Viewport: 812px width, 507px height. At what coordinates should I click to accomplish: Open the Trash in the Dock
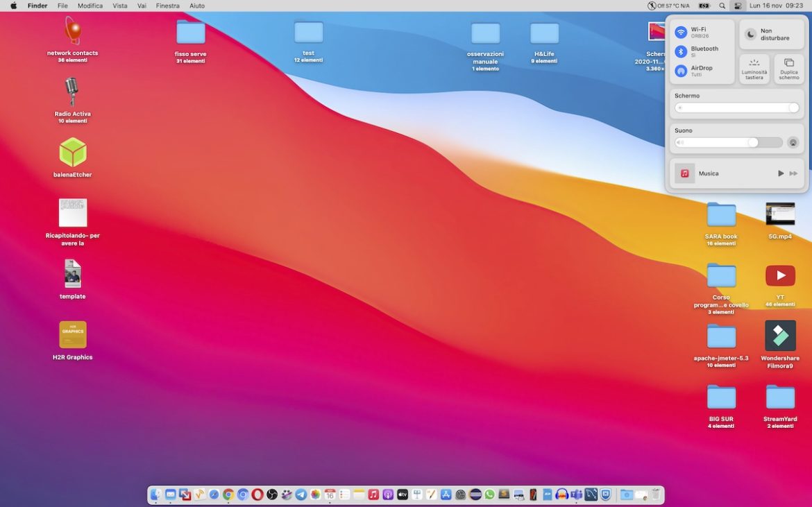pos(656,495)
